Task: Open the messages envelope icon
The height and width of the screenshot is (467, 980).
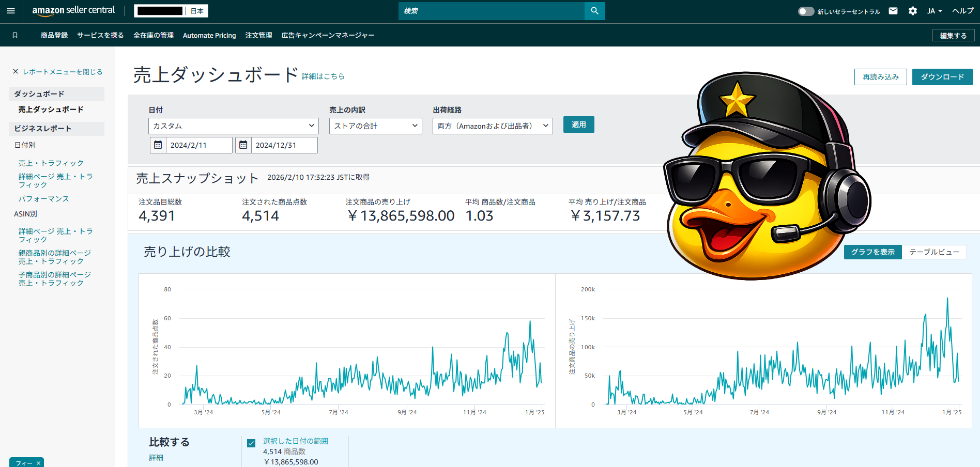Action: point(893,11)
